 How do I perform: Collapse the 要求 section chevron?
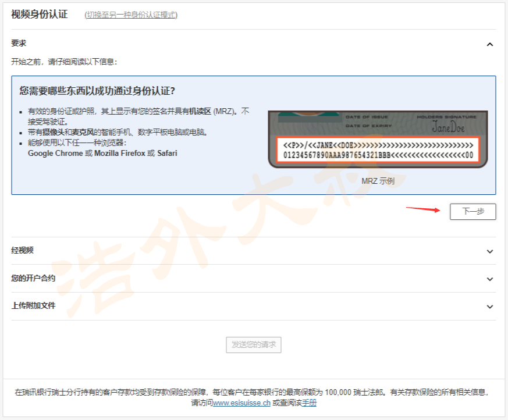click(490, 44)
